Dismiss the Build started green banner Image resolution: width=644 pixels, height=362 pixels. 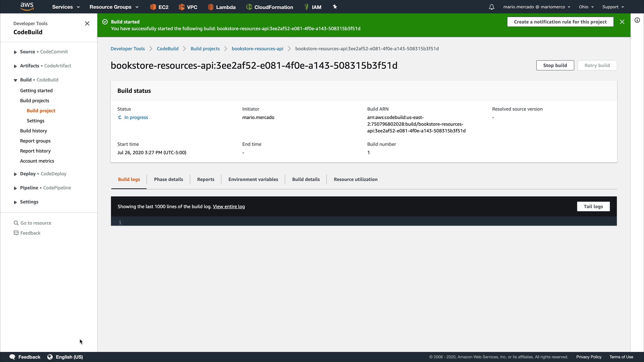622,22
